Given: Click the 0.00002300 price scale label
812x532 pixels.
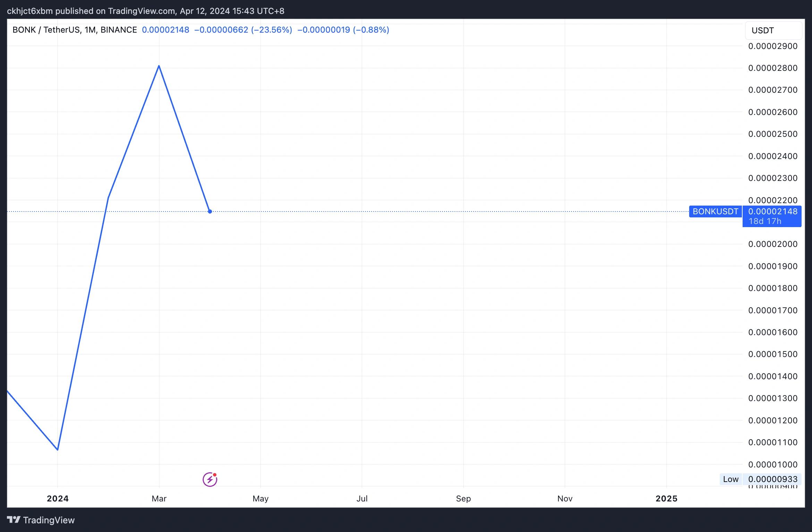Looking at the screenshot, I should tap(773, 178).
